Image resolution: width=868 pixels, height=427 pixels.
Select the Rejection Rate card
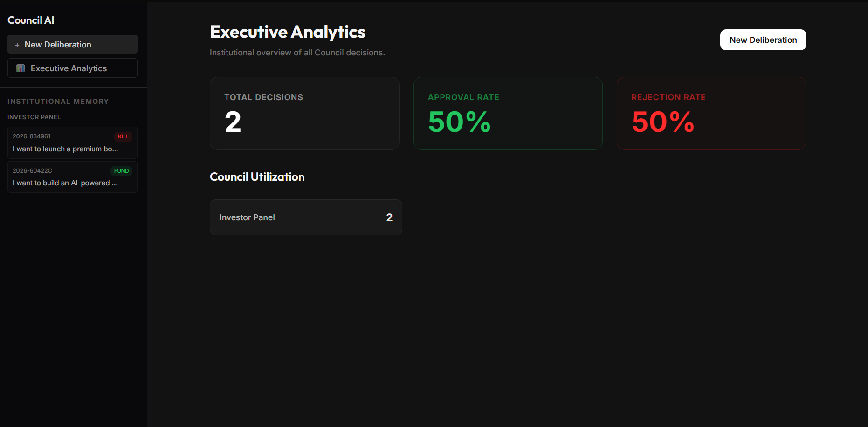click(x=711, y=113)
